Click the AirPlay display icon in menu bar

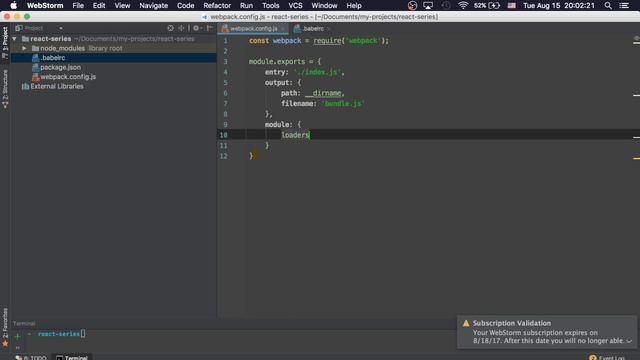428,5
